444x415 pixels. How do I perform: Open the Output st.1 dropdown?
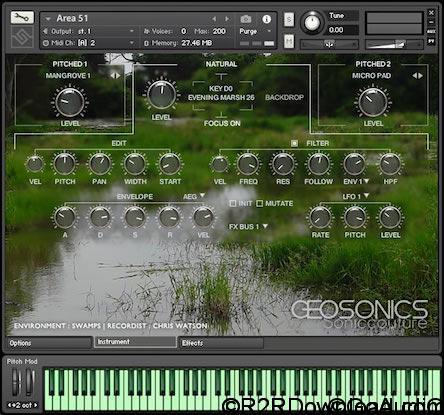pyautogui.click(x=89, y=31)
